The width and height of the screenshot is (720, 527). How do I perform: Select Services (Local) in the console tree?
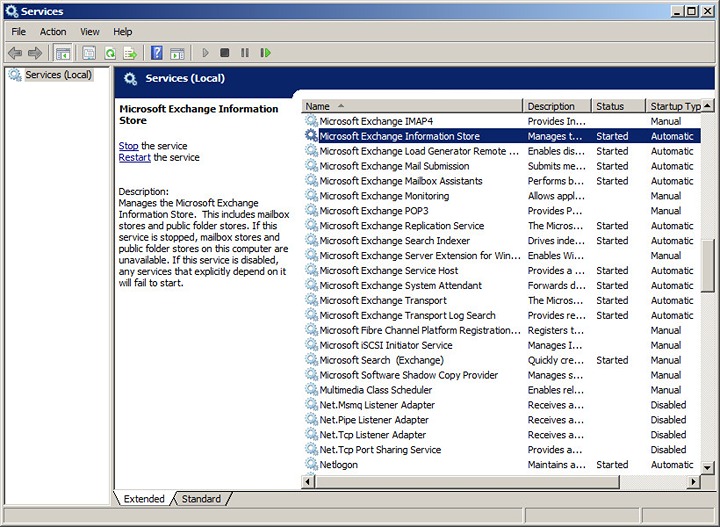(x=58, y=75)
